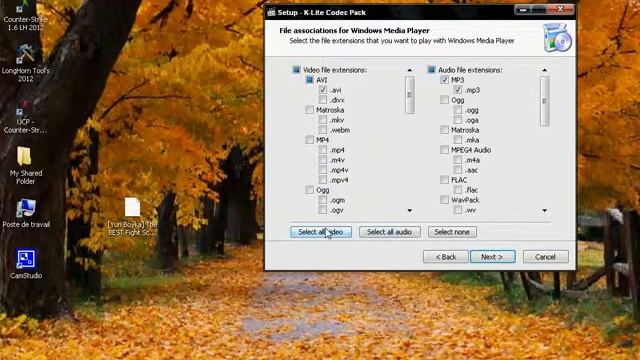The image size is (640, 360).
Task: Check the .oga extension
Action: [x=458, y=120]
